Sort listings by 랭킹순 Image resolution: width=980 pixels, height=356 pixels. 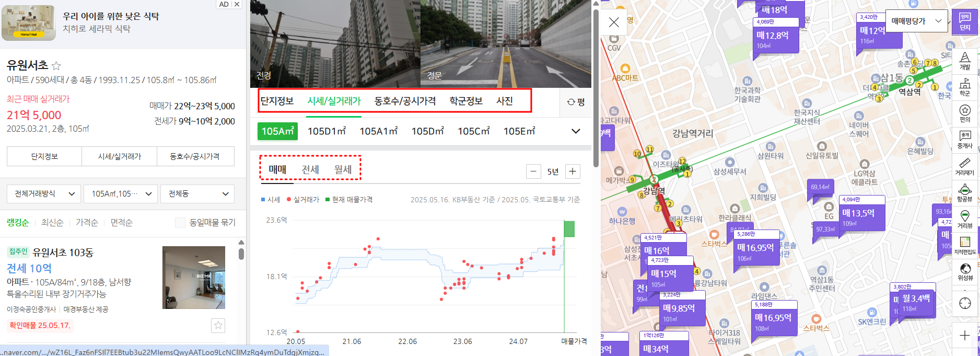pyautogui.click(x=18, y=223)
